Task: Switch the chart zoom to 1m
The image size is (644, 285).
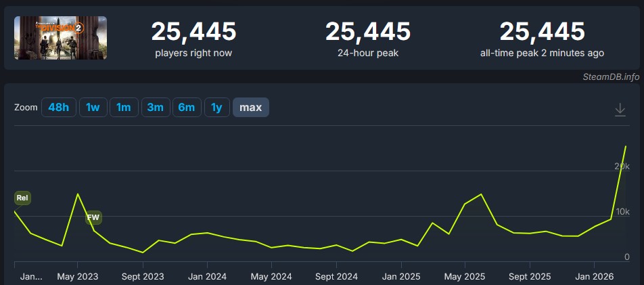Action: (x=123, y=108)
